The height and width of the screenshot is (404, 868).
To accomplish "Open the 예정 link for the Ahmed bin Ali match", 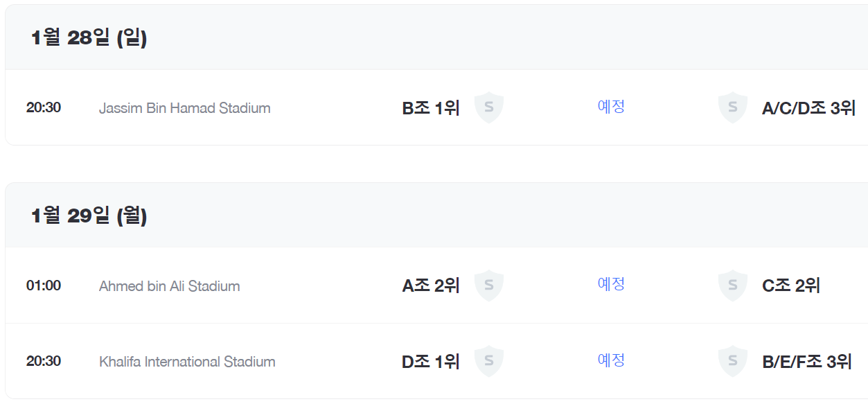I will pos(611,284).
